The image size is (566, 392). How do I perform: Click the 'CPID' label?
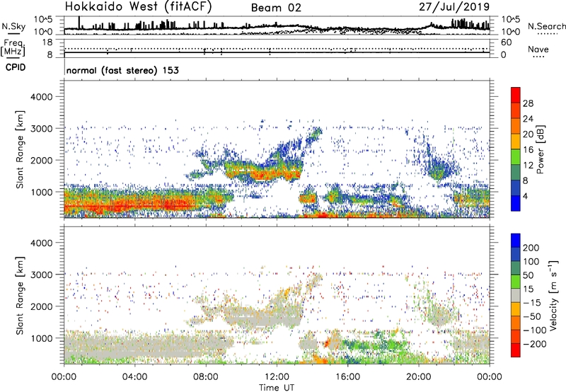[x=16, y=67]
